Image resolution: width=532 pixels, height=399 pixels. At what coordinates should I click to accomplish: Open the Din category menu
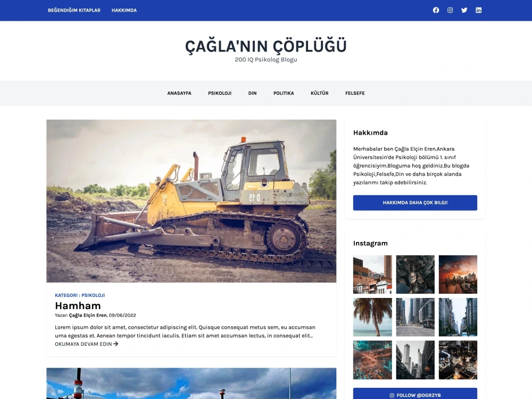point(252,93)
